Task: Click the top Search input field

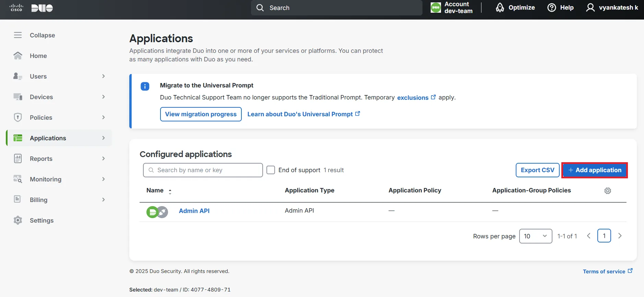Action: tap(337, 8)
